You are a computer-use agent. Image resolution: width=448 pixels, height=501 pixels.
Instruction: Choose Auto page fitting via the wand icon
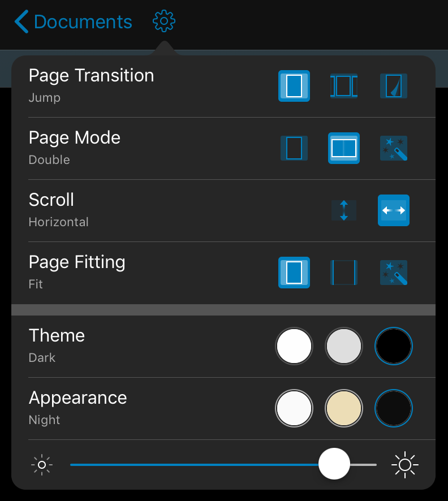394,273
